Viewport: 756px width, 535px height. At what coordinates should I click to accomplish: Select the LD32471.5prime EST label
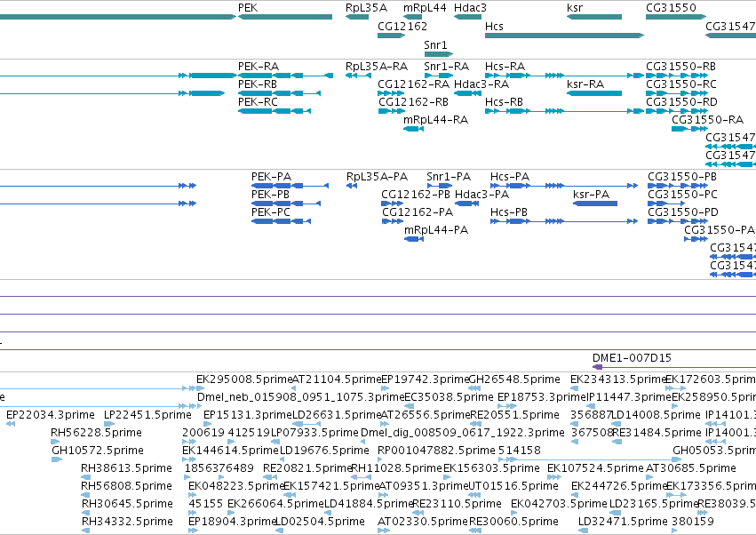pyautogui.click(x=623, y=522)
